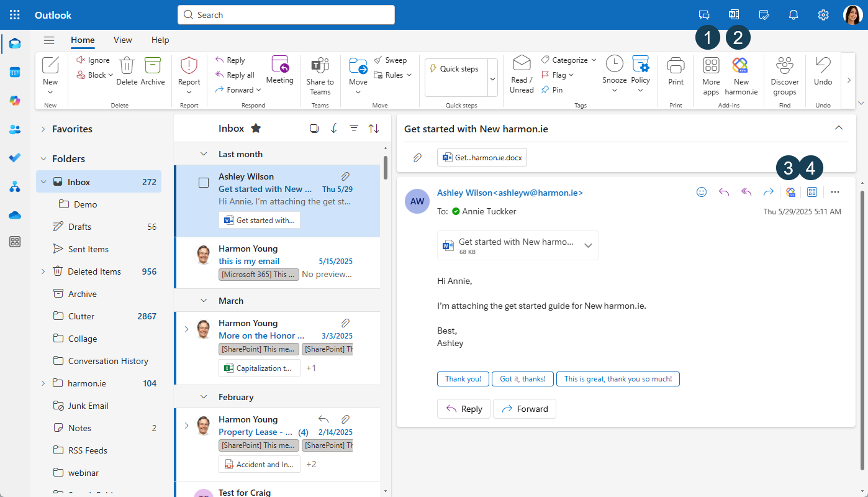
Task: Open To Do checkmark in left rail
Action: coord(15,158)
